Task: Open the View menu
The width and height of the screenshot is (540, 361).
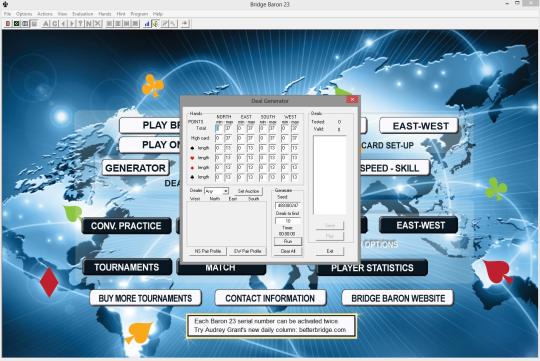Action: coord(62,14)
